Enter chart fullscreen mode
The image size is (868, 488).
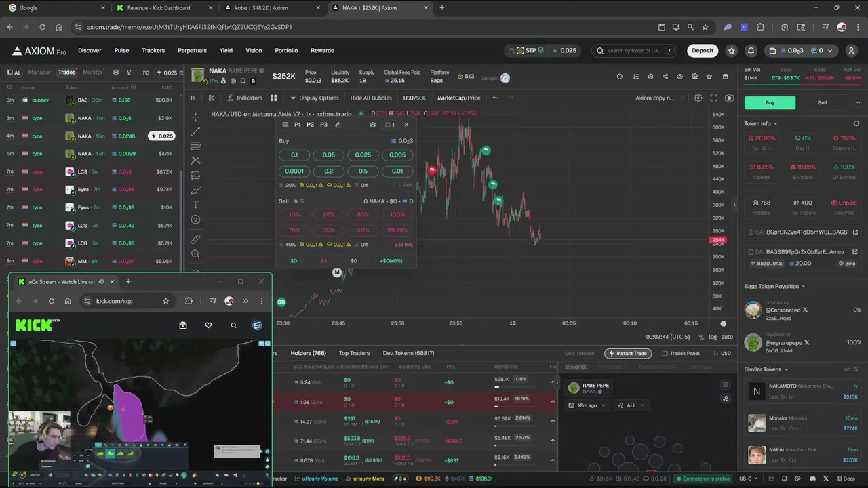(713, 98)
